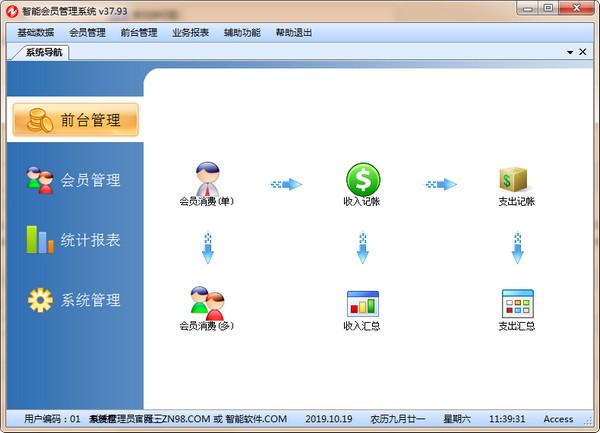
Task: Click 星期六 weekday in status bar
Action: click(x=457, y=419)
